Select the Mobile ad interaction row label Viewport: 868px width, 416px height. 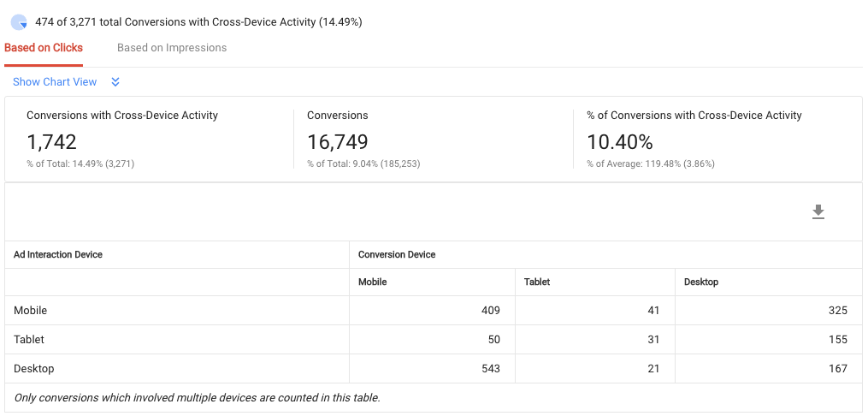(x=31, y=310)
